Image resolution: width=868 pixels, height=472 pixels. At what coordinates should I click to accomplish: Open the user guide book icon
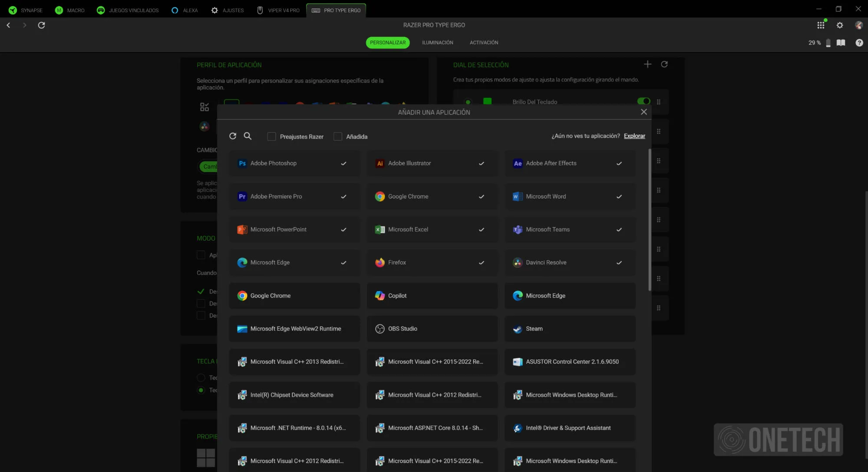click(841, 43)
